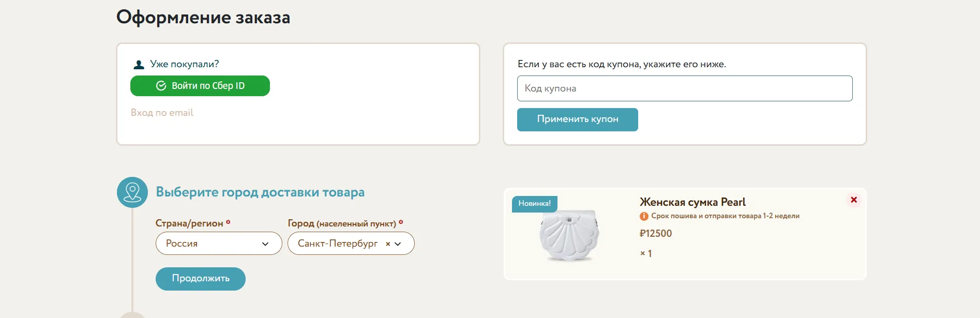
Task: Click the user silhouette icon beside Уже покупали?
Action: (139, 65)
